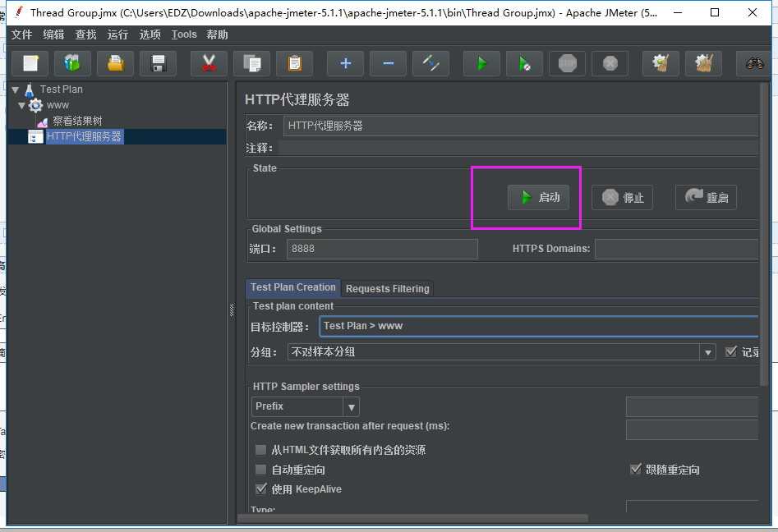Click the 停止 stop button

point(622,197)
